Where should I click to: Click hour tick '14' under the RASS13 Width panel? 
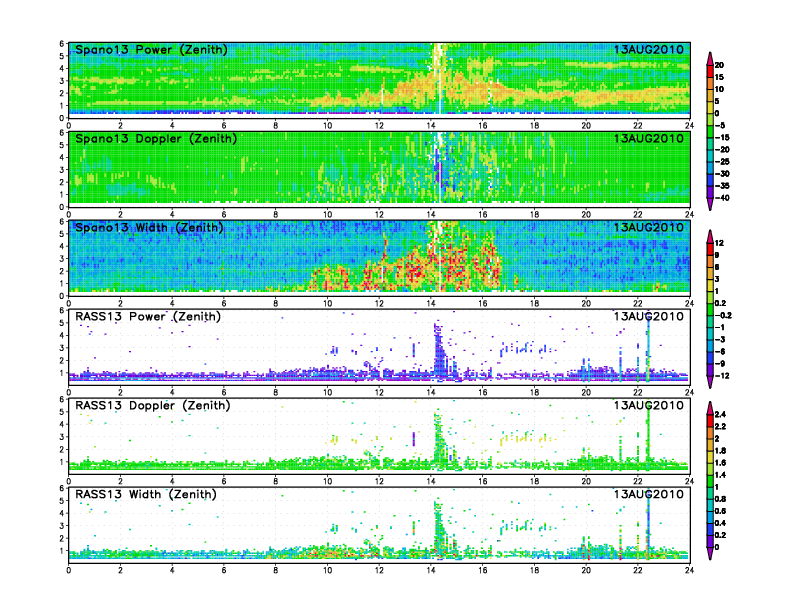click(x=431, y=570)
